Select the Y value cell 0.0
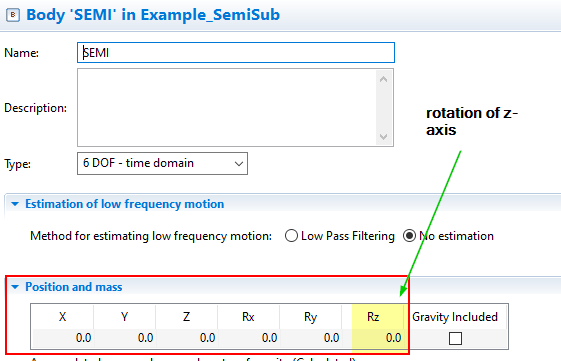This screenshot has width=561, height=361. point(125,338)
